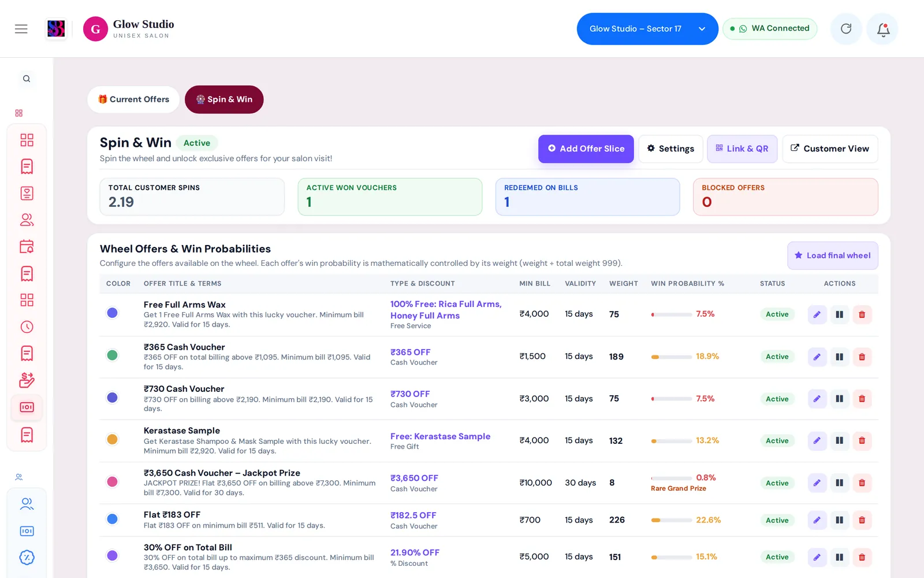Click the Glow Studio logo avatar

pyautogui.click(x=95, y=29)
